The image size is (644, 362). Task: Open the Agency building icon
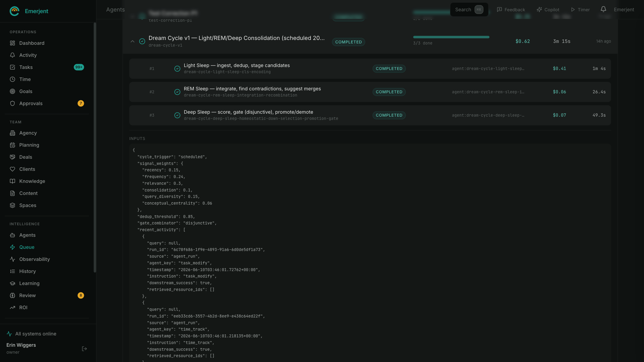click(x=12, y=133)
